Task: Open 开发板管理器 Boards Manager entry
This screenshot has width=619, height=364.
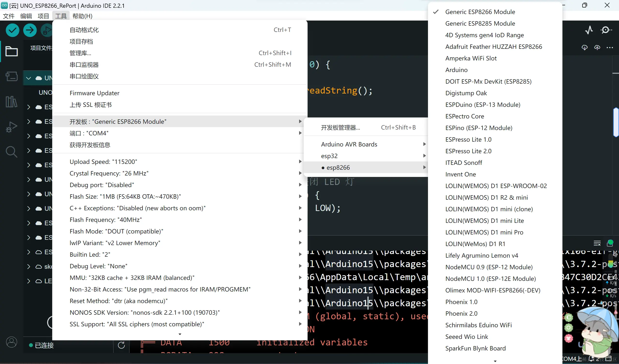Action: (x=366, y=127)
